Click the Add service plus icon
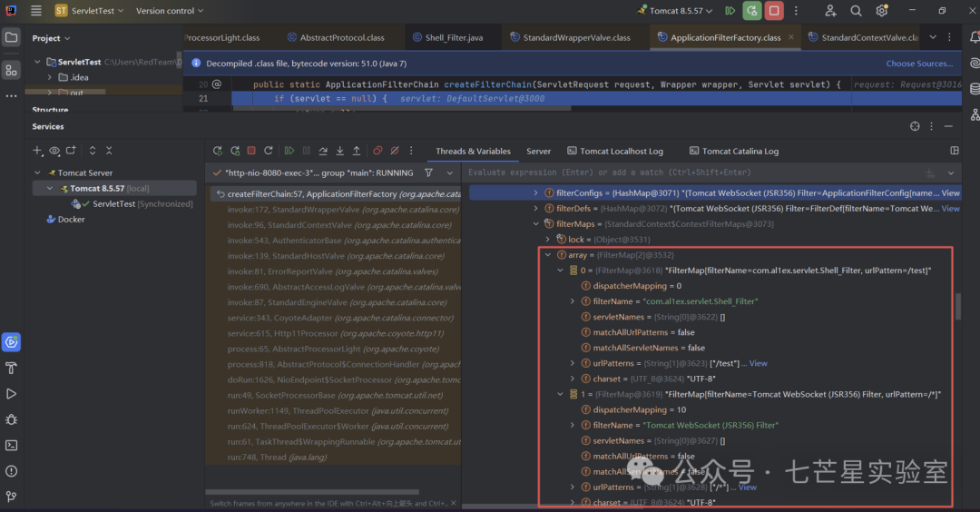The image size is (980, 512). point(37,151)
